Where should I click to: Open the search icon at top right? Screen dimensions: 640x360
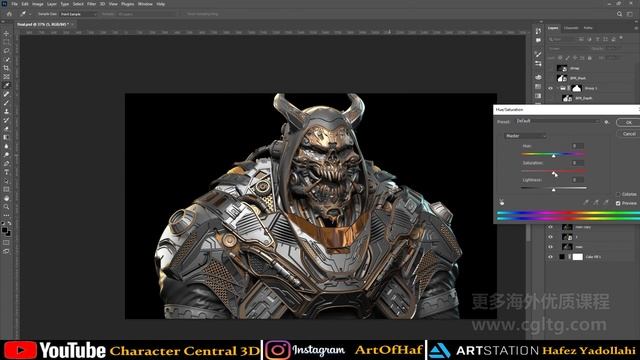tap(619, 14)
